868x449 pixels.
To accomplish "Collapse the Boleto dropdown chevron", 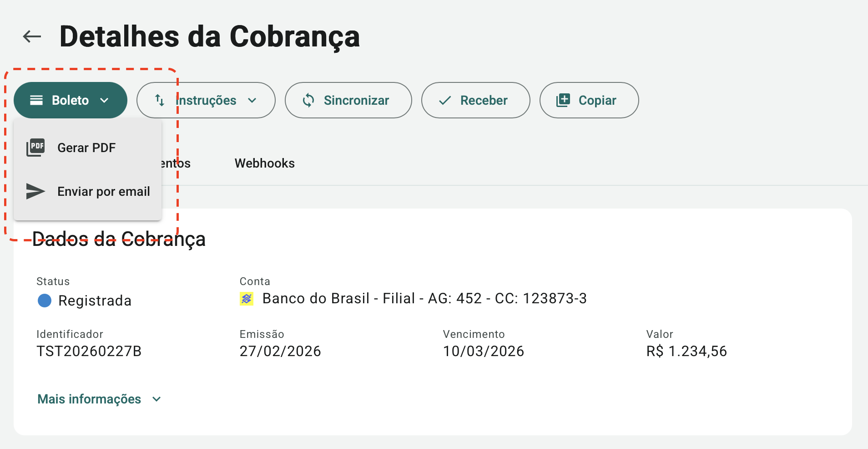I will pos(104,100).
